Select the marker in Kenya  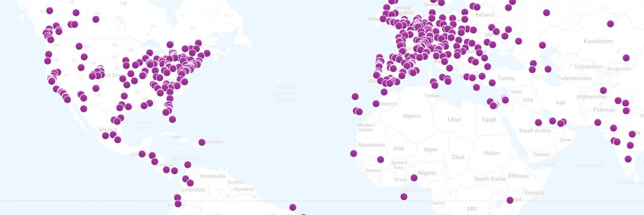click(510, 200)
